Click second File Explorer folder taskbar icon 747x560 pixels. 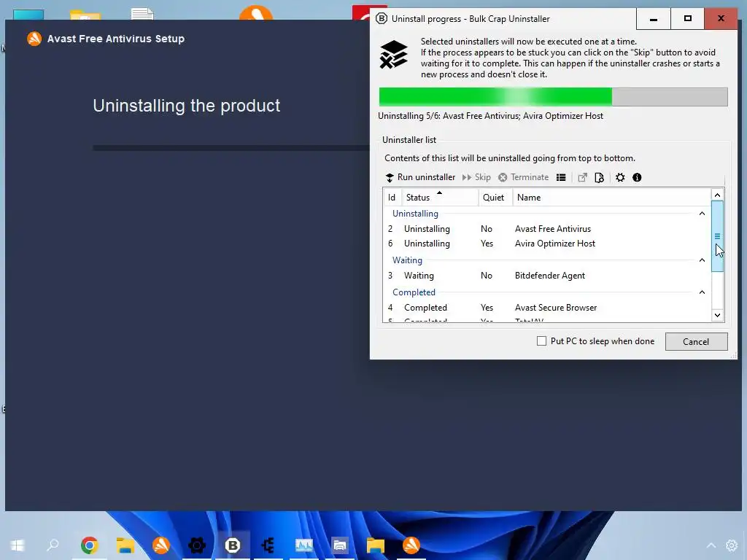point(376,545)
